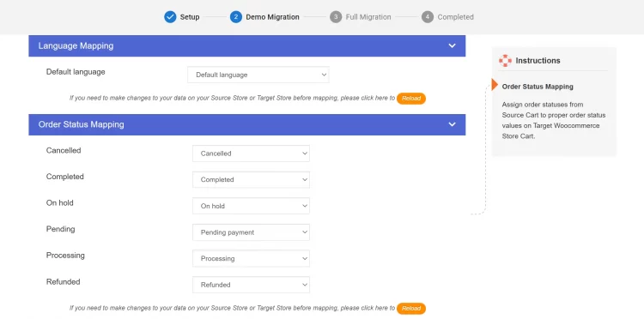Open the Cancelled status dropdown
This screenshot has width=644, height=319.
pyautogui.click(x=251, y=153)
